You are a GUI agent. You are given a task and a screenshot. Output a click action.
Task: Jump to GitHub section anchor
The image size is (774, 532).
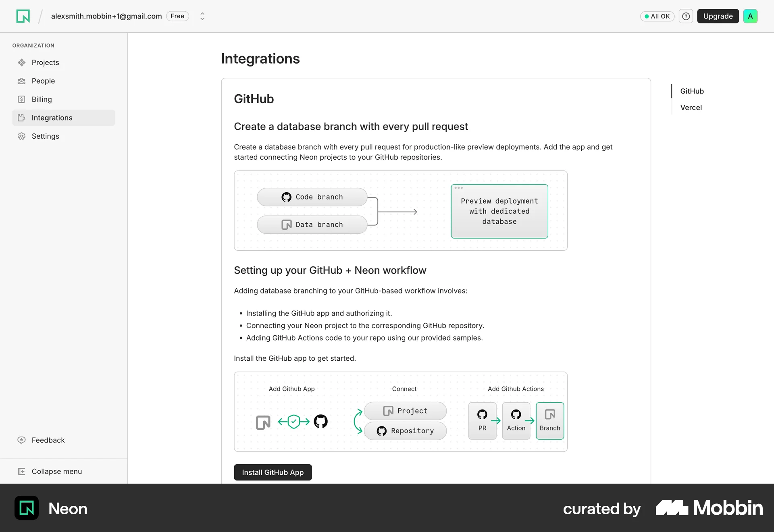692,91
